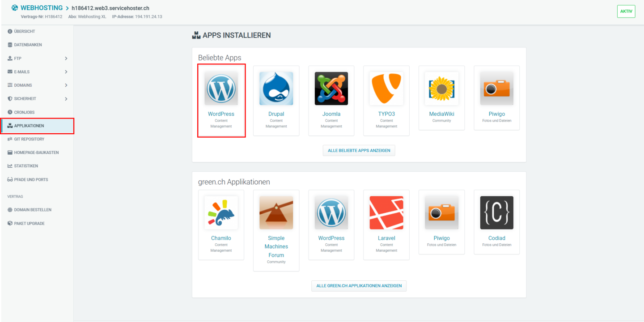Click the Statistiken chart icon

[x=10, y=166]
